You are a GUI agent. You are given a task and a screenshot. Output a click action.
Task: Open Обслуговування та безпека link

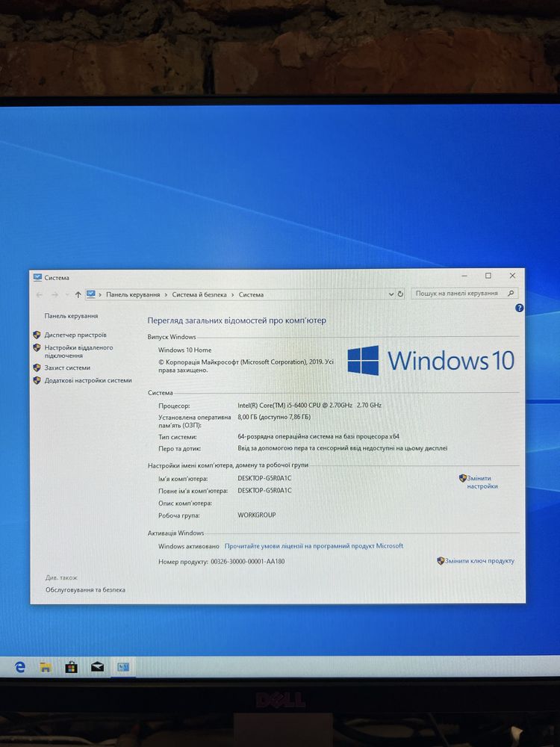click(x=85, y=590)
